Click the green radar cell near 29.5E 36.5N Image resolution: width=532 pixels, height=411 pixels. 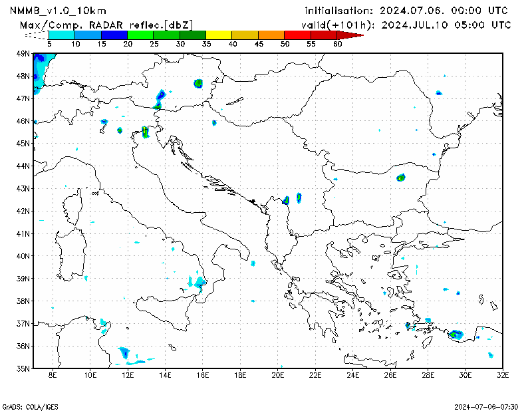456,335
